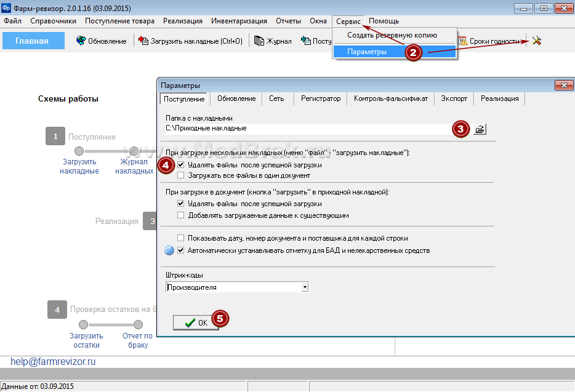Screen dimensions: 575x392
Task: Open the Окна menu
Action: click(x=318, y=21)
